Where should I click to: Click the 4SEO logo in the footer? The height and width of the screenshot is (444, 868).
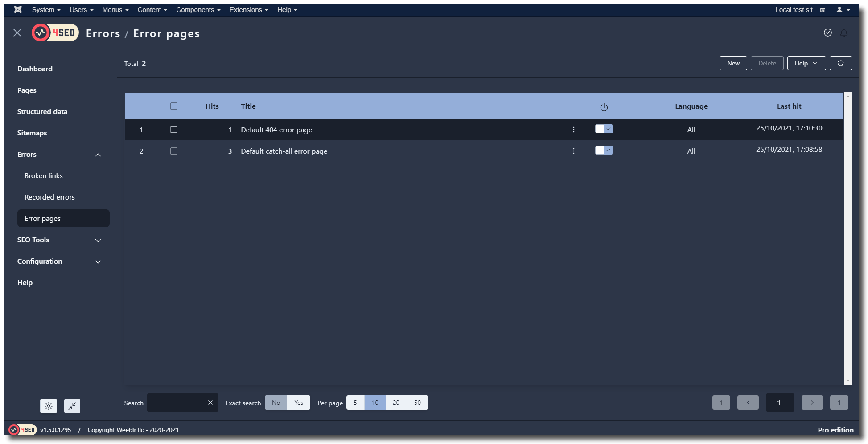(x=23, y=430)
